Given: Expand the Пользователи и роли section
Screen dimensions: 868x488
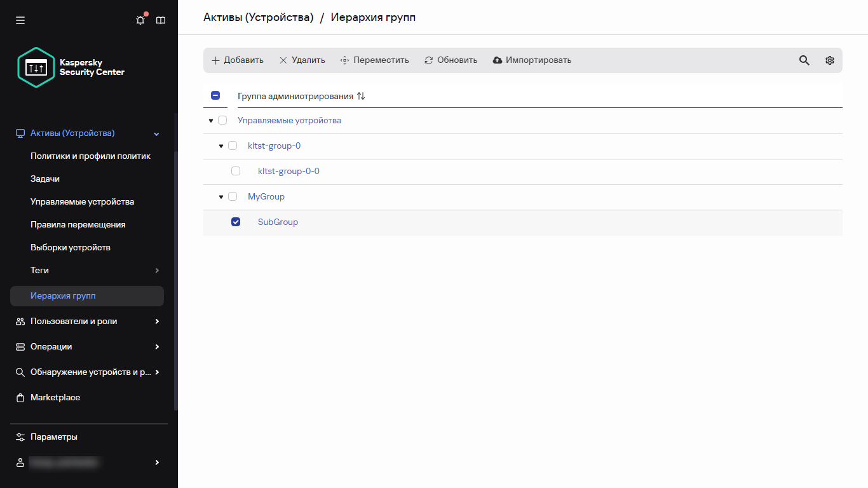Looking at the screenshot, I should click(74, 321).
